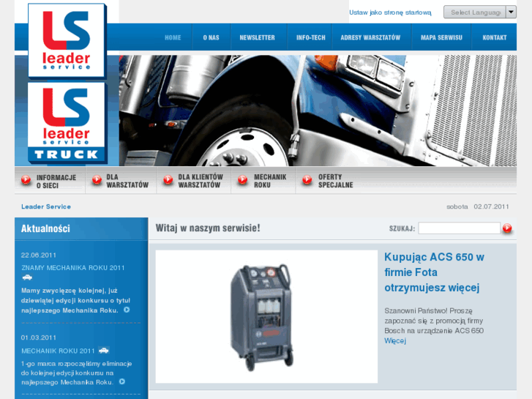532x399 pixels.
Task: Click red arrow beside Oferty specjalne
Action: [307, 180]
